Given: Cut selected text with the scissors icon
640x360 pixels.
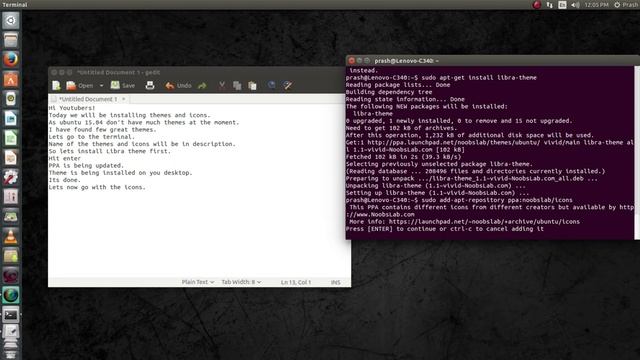Looking at the screenshot, I should [222, 85].
